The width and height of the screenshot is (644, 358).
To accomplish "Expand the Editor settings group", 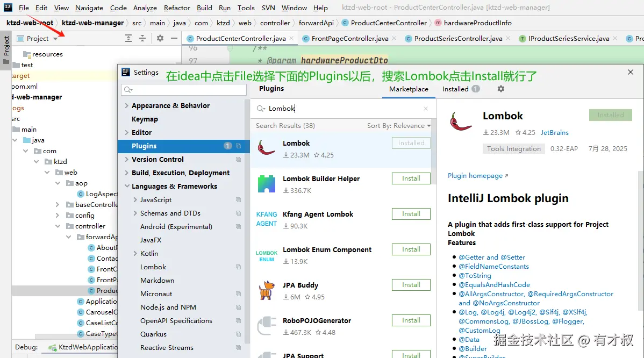I will (x=126, y=132).
